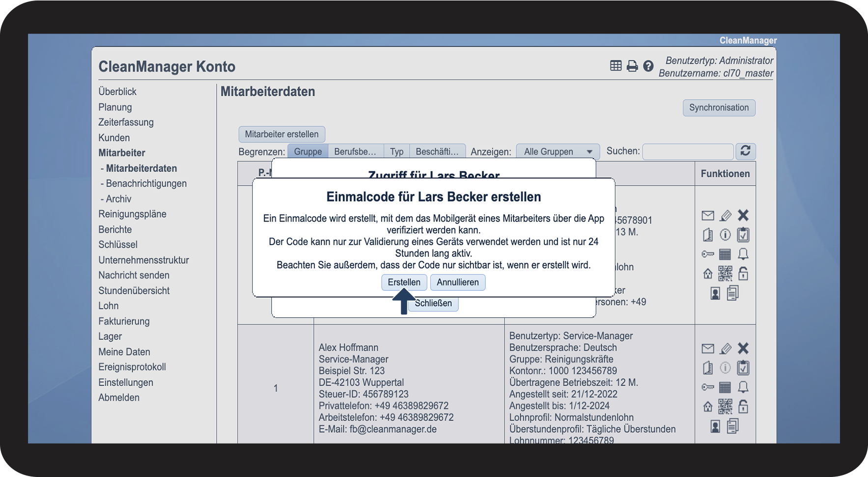
Task: Click the Funktionen column header
Action: (725, 173)
